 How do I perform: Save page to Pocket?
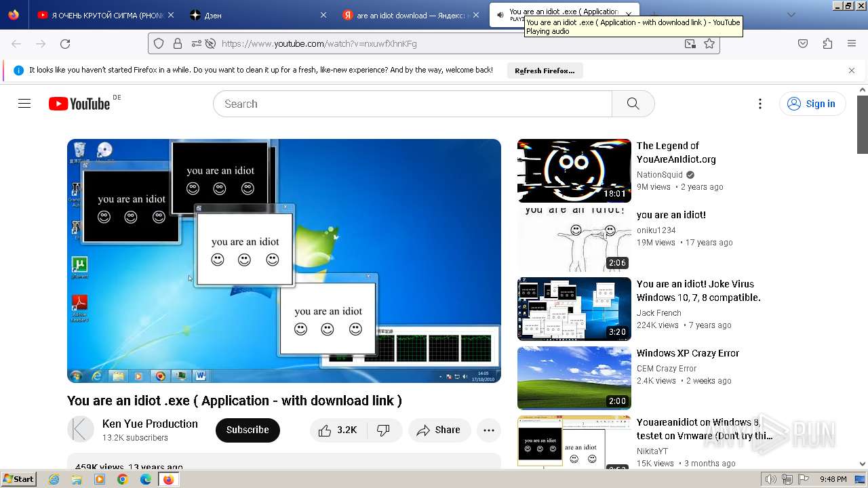(x=803, y=43)
